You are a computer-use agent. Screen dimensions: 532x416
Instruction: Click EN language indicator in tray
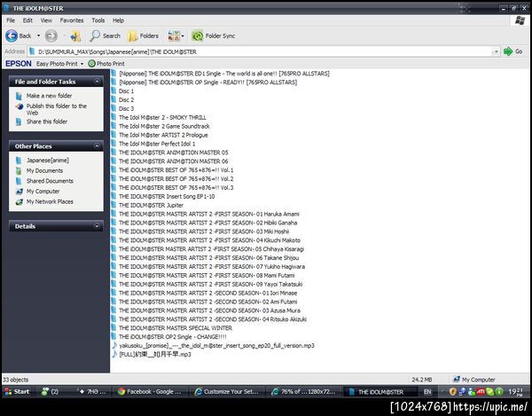tap(427, 392)
